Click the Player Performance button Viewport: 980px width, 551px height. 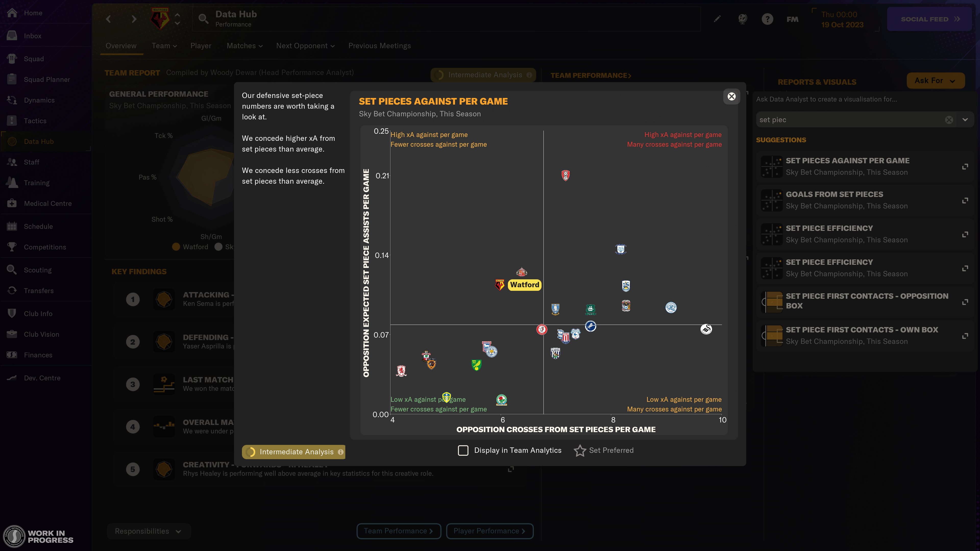(490, 531)
